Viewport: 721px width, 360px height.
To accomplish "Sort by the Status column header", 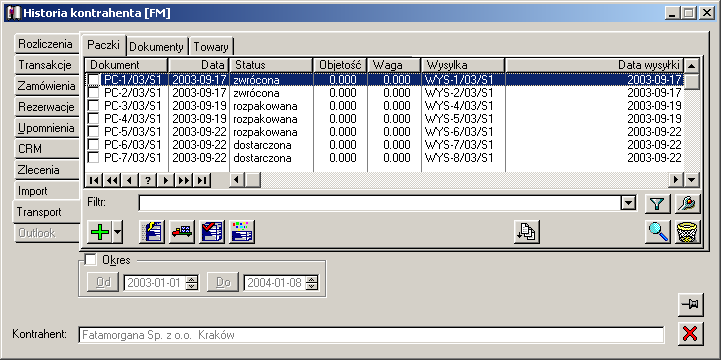I will point(271,65).
